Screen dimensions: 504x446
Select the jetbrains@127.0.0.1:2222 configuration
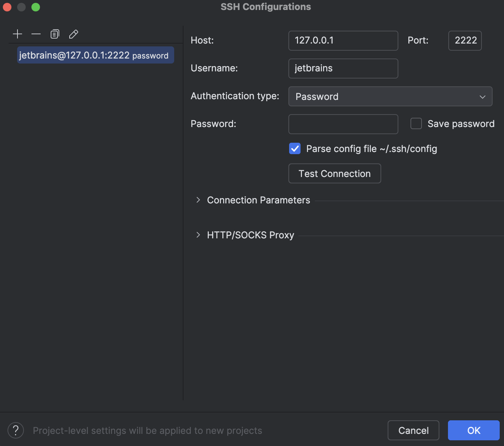95,55
